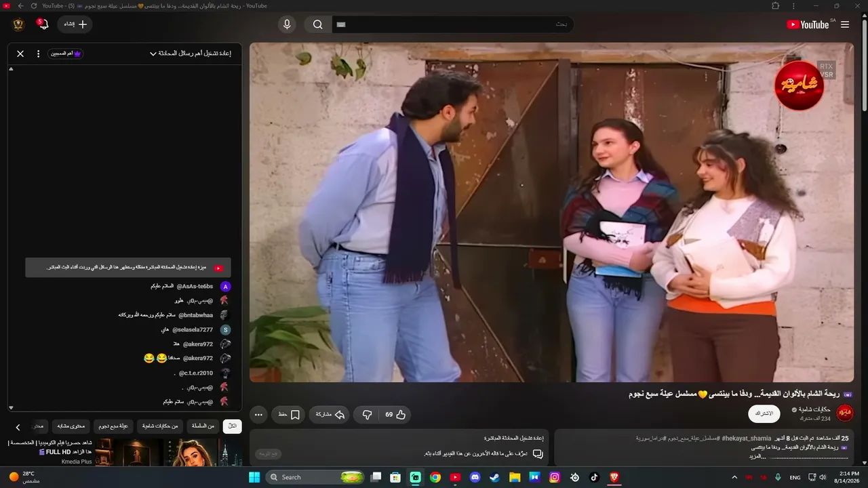
Task: Subscribe with the الاشتراك button
Action: click(764, 413)
